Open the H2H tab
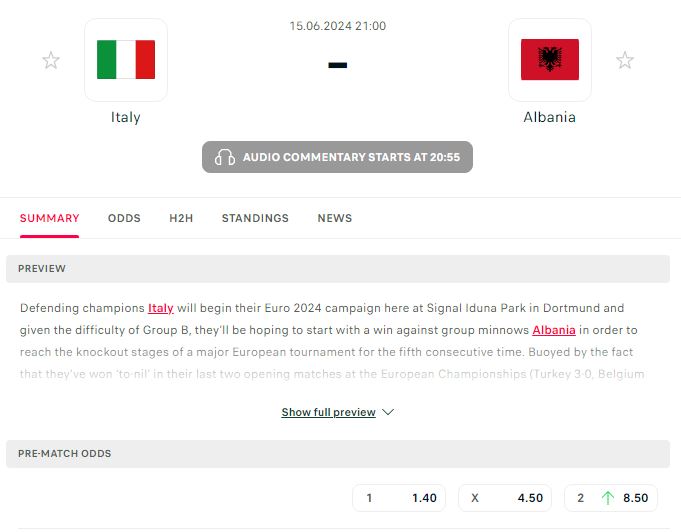 pos(181,218)
